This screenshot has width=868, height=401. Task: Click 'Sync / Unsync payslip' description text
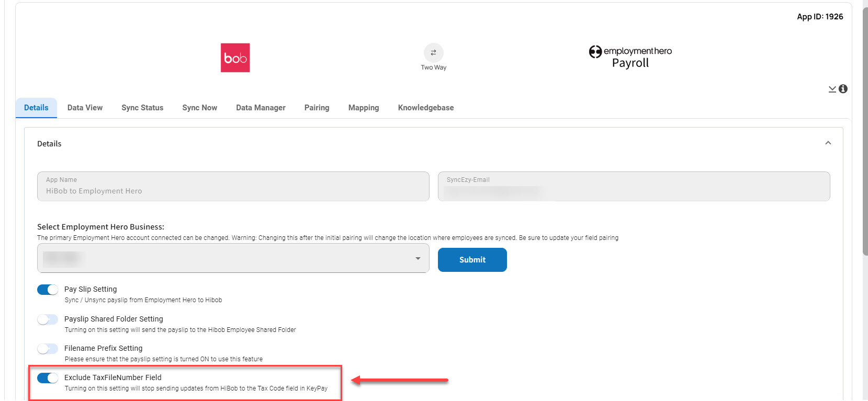tap(143, 300)
